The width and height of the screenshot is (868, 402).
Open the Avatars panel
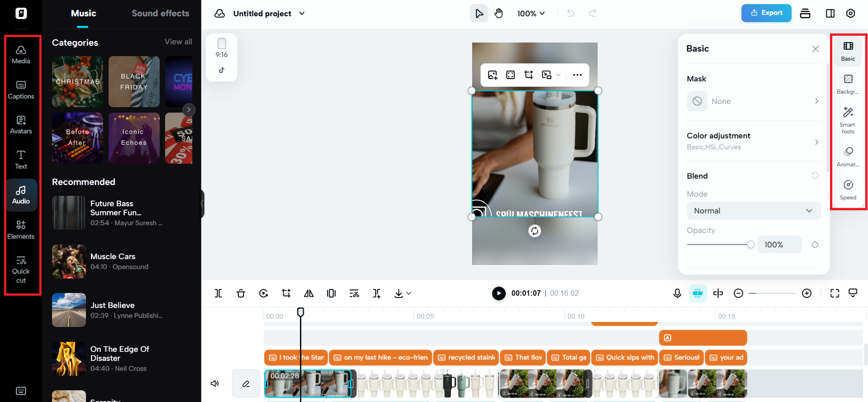tap(21, 125)
